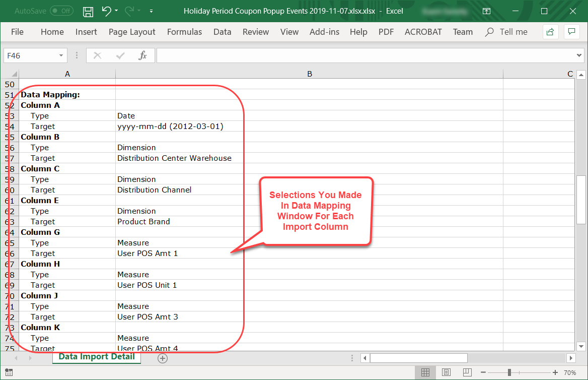Open the Formulas ribbon tab

[184, 32]
